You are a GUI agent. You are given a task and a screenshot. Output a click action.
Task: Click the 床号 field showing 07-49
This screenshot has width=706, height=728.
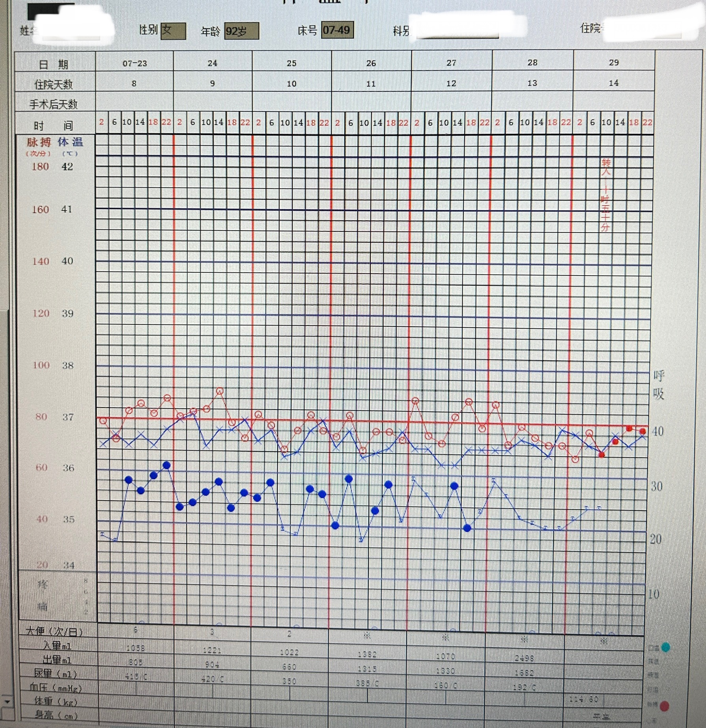(x=337, y=30)
